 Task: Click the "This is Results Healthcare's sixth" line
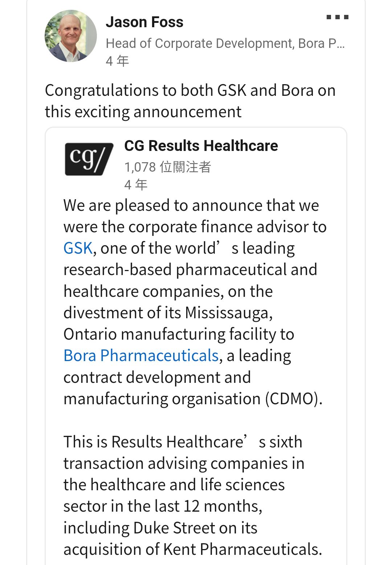pyautogui.click(x=183, y=442)
